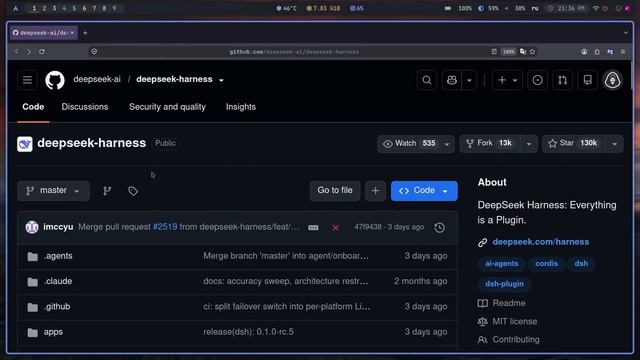Go back with the browser back arrow

pyautogui.click(x=17, y=51)
